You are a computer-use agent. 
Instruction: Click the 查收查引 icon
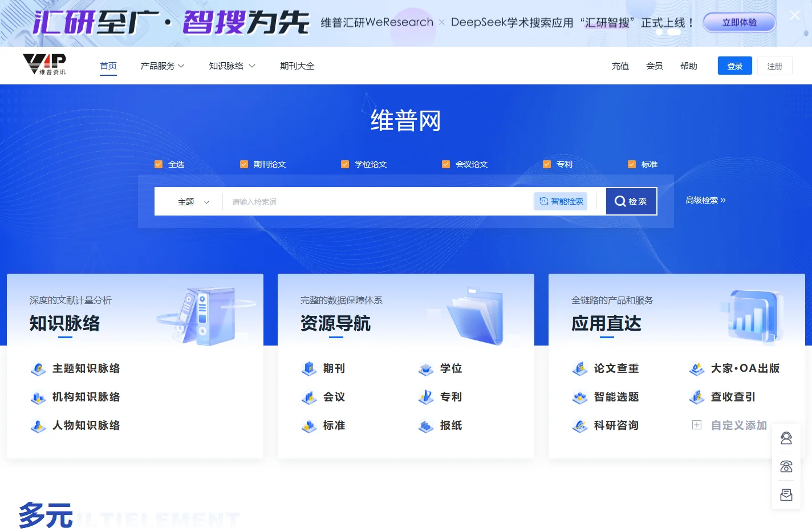[x=697, y=397]
